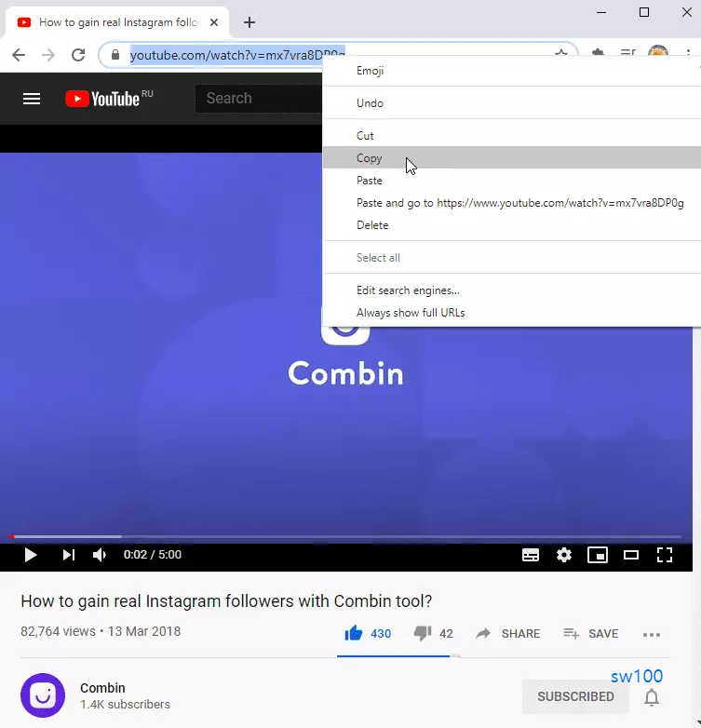The height and width of the screenshot is (728, 701).
Task: Close the YouTube tab
Action: click(214, 22)
